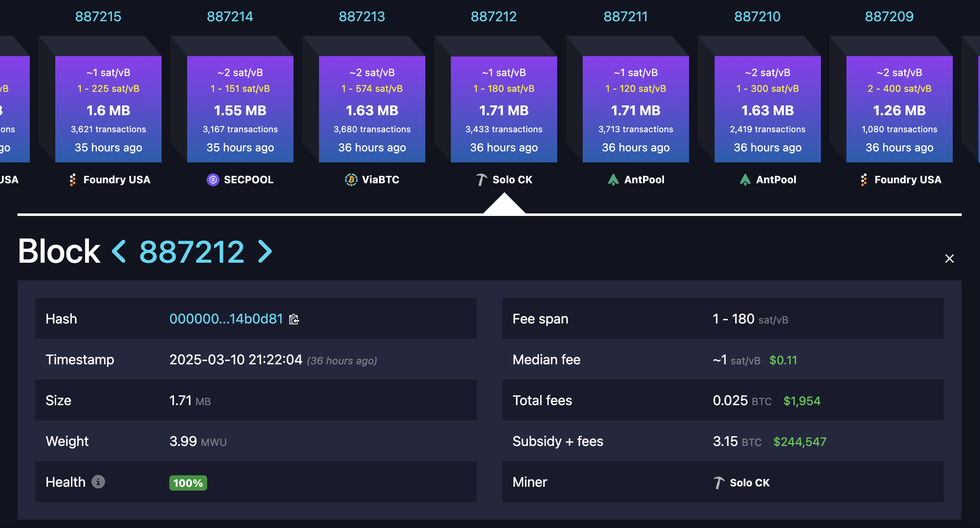This screenshot has height=528, width=980.
Task: Select the 887209 block with 1,080 transactions
Action: (899, 109)
